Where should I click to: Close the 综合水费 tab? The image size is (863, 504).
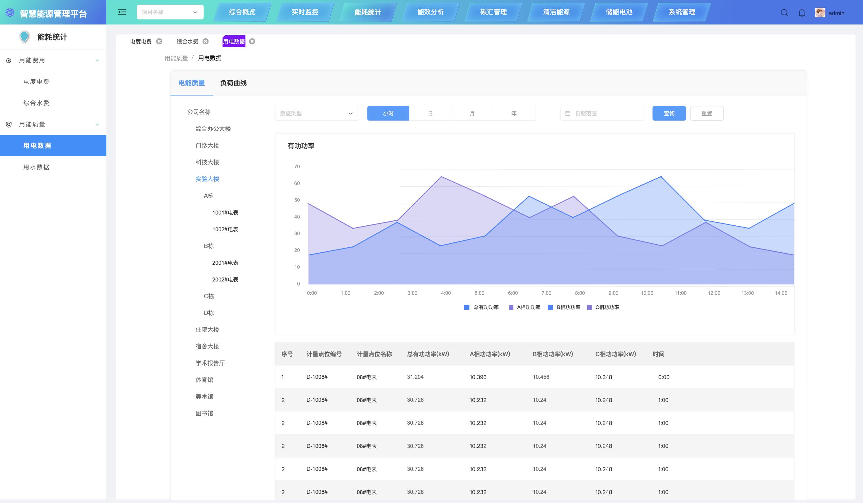pyautogui.click(x=205, y=42)
